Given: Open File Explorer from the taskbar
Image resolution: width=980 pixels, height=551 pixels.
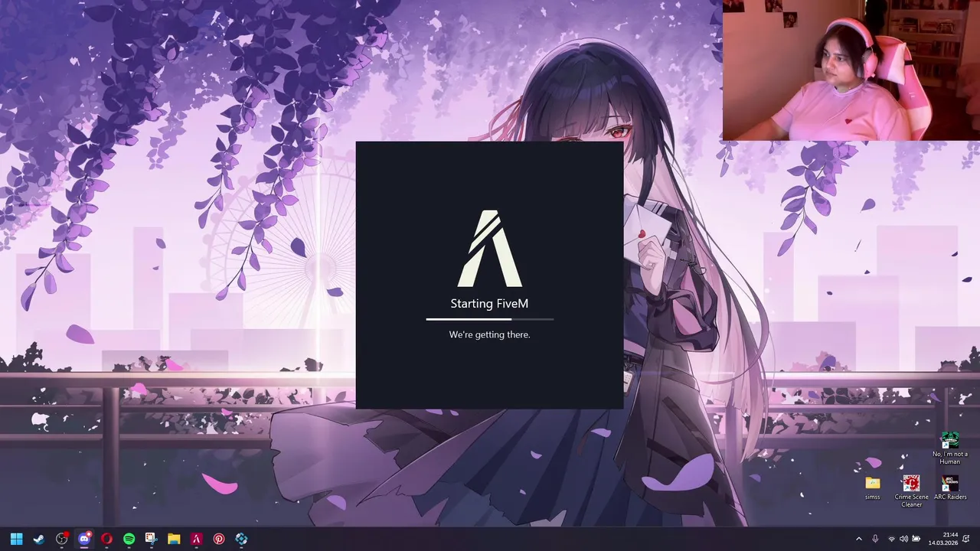Looking at the screenshot, I should pos(174,539).
